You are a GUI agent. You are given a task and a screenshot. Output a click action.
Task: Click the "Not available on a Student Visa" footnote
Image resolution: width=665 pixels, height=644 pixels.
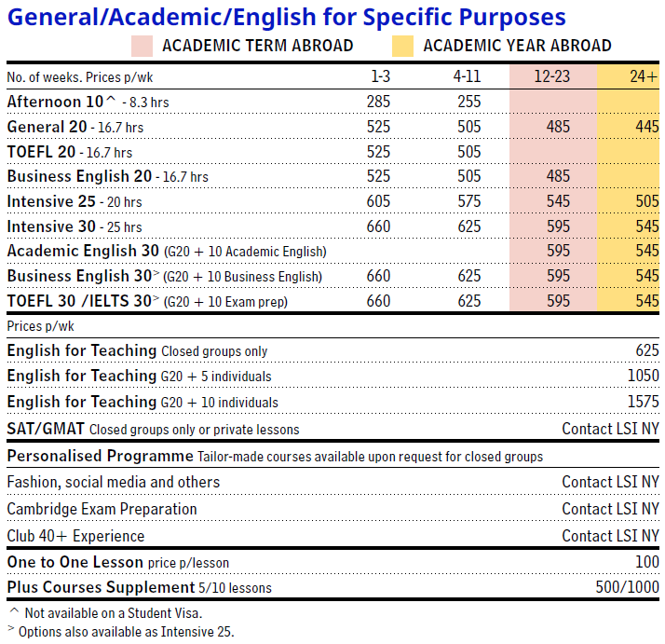pyautogui.click(x=112, y=612)
